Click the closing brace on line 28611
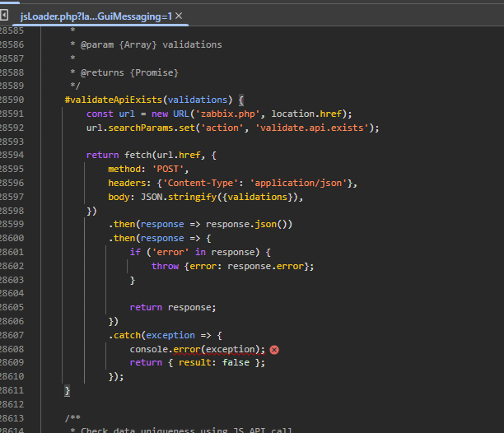The height and width of the screenshot is (433, 504). point(68,390)
